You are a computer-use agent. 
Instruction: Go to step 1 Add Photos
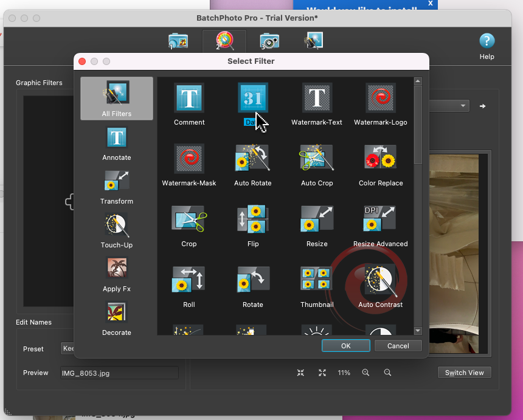click(178, 41)
